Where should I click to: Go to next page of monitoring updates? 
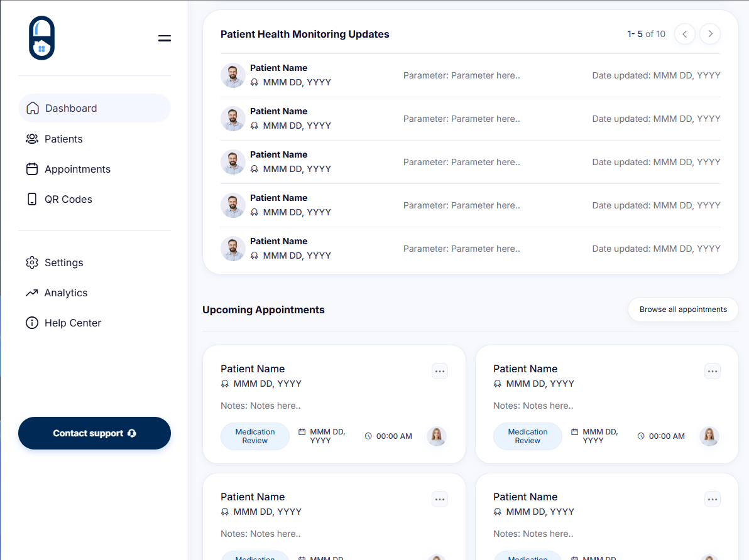(x=710, y=34)
